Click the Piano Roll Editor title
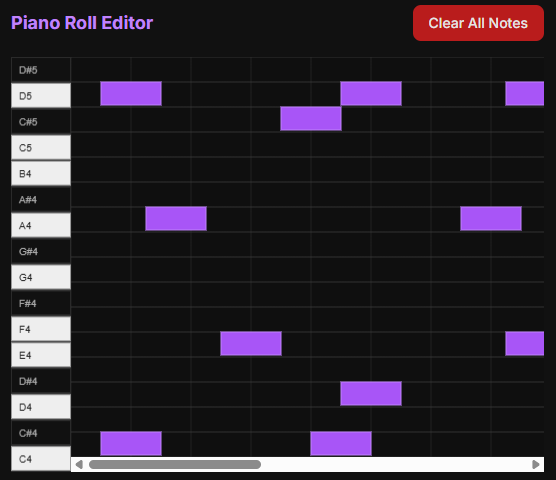Image resolution: width=556 pixels, height=480 pixels. [82, 23]
